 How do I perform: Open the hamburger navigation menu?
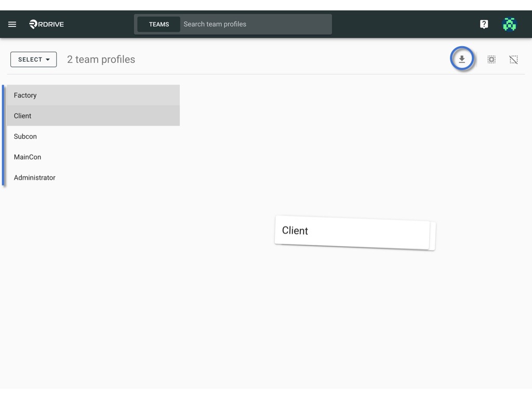(x=12, y=24)
